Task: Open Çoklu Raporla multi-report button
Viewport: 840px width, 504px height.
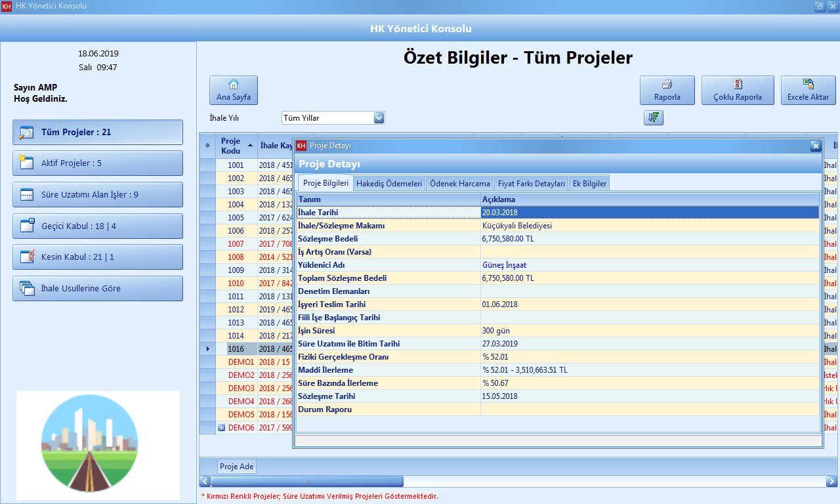Action: 737,90
